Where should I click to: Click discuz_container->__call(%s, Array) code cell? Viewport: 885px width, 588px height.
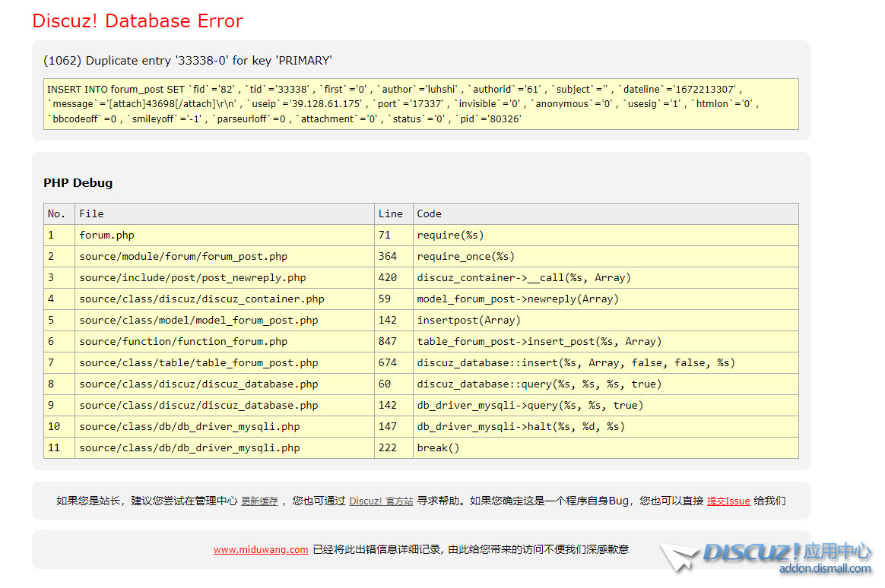pyautogui.click(x=606, y=278)
